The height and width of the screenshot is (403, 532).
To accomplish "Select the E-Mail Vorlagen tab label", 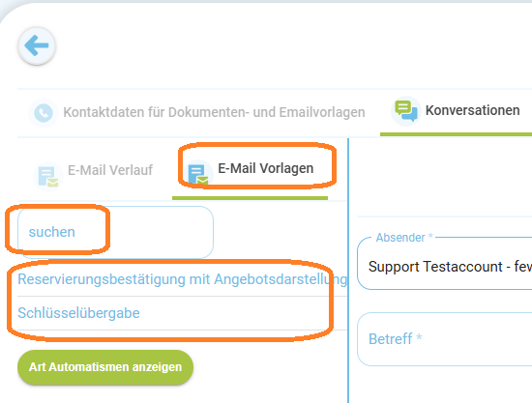I will 265,168.
